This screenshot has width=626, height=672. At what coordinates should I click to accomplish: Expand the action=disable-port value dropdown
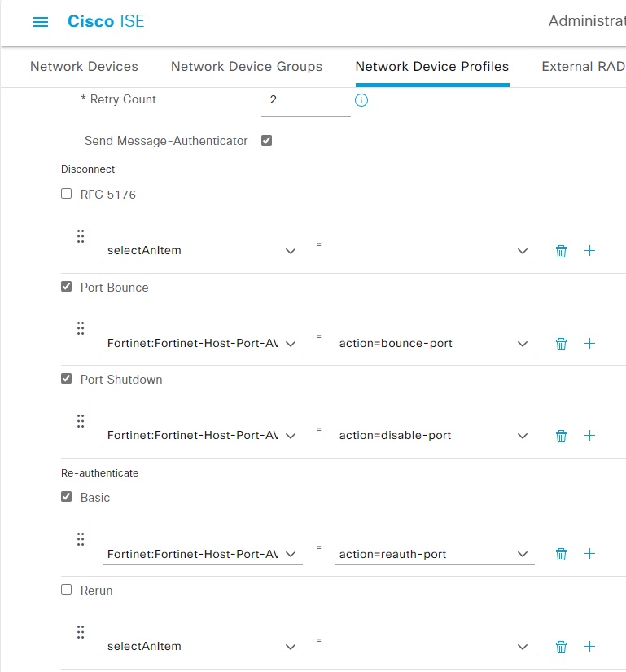pyautogui.click(x=435, y=436)
